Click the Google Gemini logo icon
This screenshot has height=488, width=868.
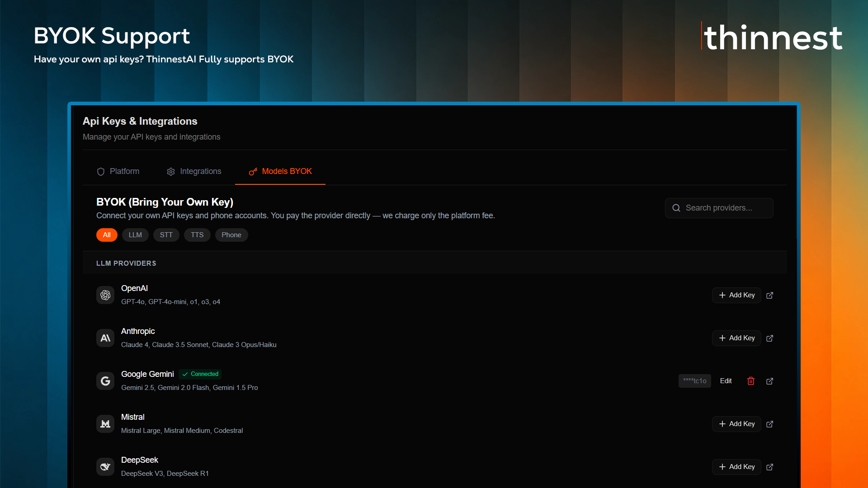105,381
